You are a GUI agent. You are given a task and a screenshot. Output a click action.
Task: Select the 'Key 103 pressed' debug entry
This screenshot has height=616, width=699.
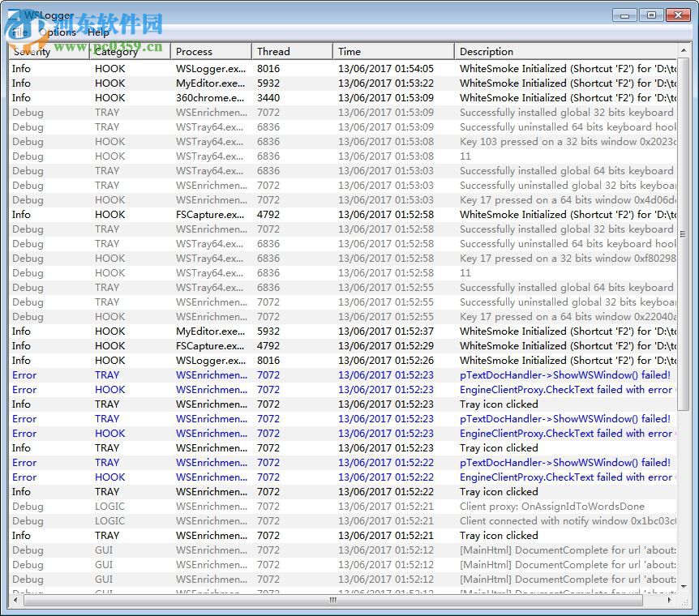pyautogui.click(x=527, y=142)
